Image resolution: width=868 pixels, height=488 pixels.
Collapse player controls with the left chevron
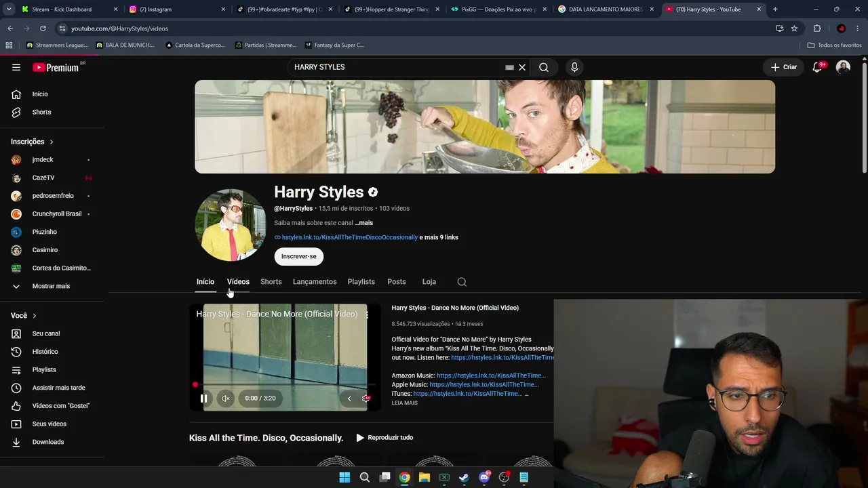[x=349, y=399]
